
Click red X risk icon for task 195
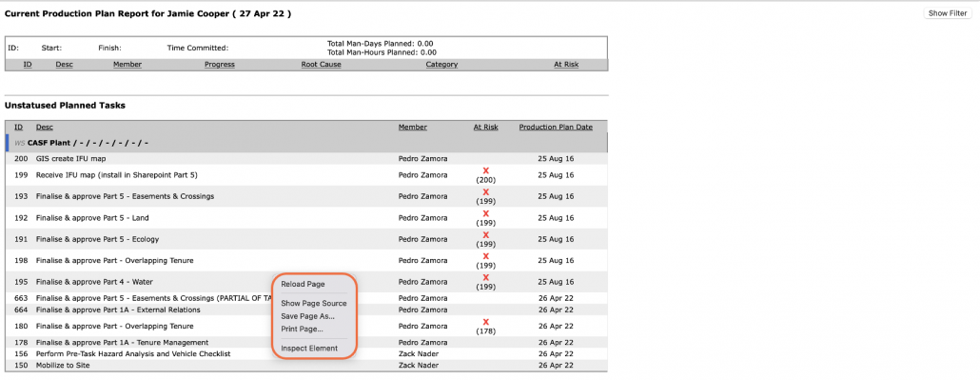click(x=485, y=277)
